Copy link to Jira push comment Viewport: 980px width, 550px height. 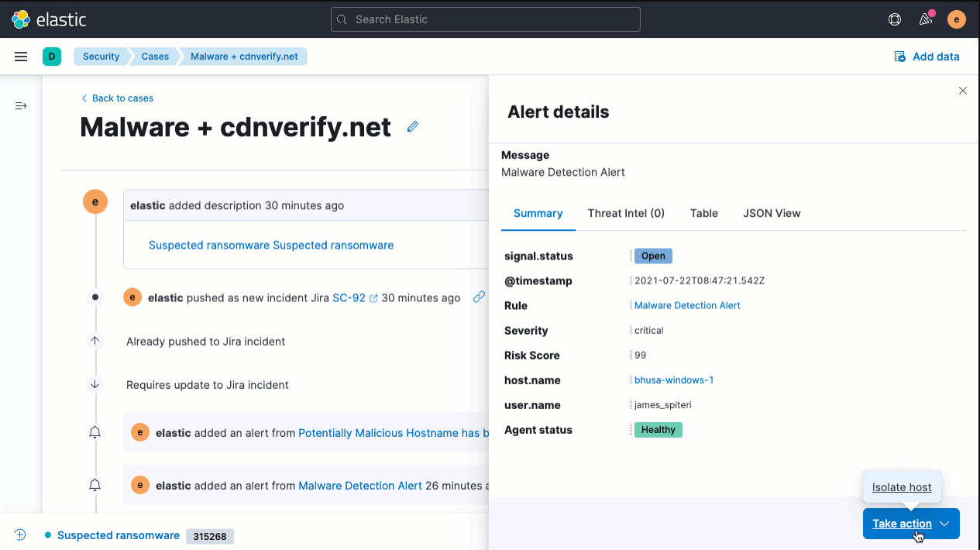[480, 297]
